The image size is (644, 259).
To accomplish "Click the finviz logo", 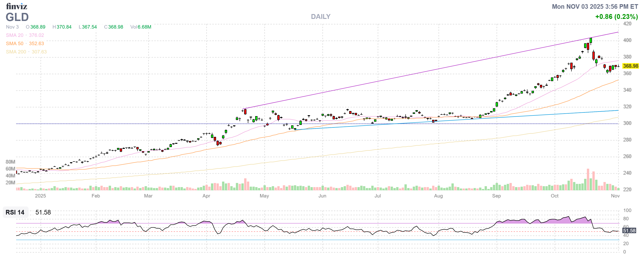I will tap(17, 6).
